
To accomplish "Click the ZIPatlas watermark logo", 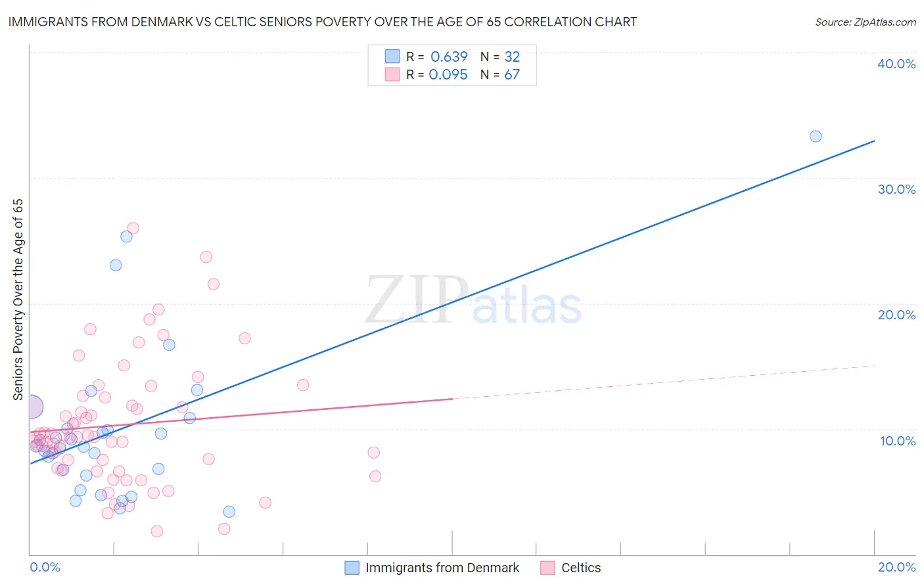I will point(473,301).
